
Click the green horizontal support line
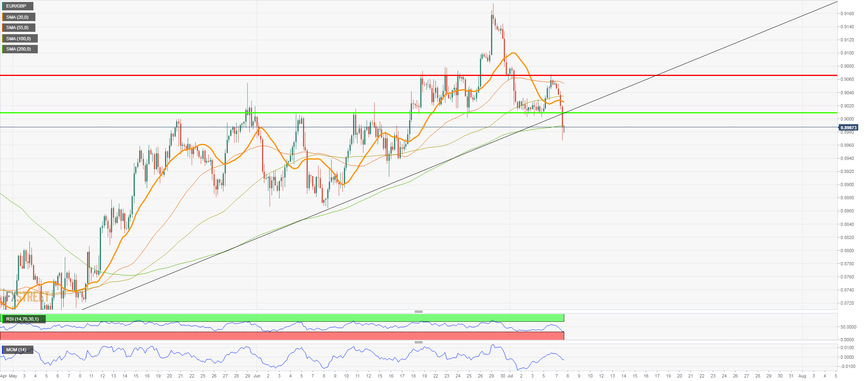418,113
